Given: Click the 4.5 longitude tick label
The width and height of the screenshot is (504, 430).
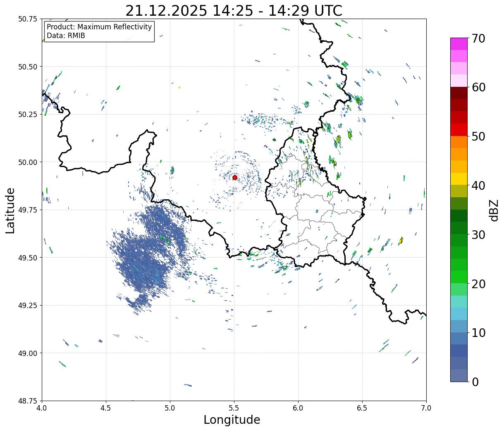Looking at the screenshot, I should (106, 408).
